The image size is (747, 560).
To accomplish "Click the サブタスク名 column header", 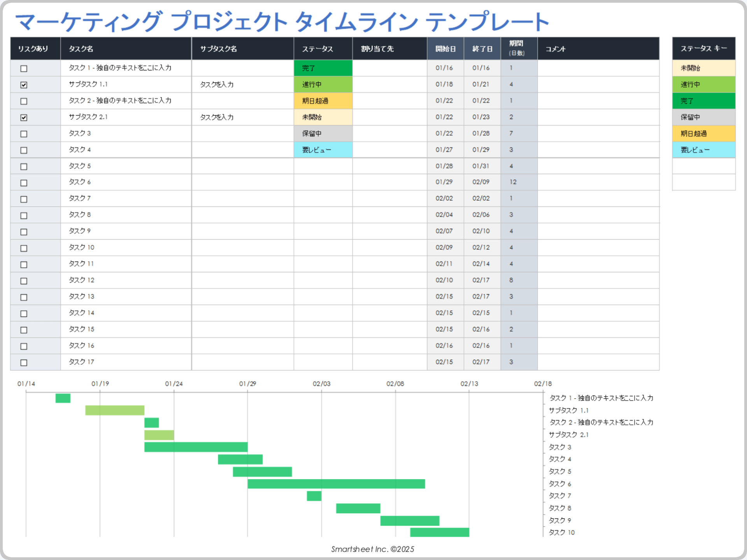I will pyautogui.click(x=243, y=49).
